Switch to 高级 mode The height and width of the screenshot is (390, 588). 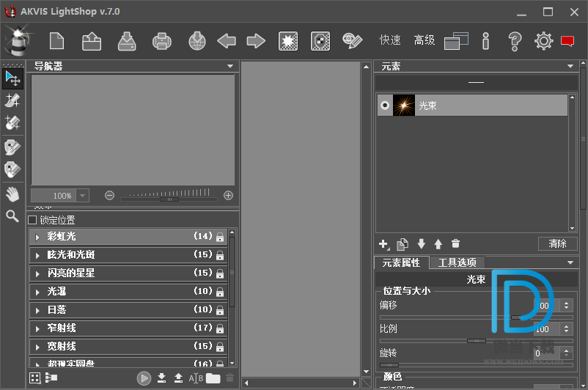(x=425, y=40)
